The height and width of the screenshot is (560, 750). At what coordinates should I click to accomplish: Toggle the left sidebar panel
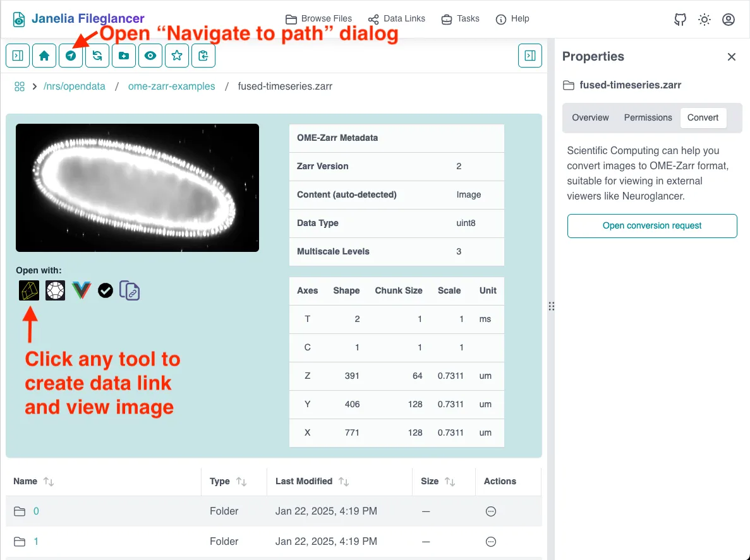pos(18,56)
